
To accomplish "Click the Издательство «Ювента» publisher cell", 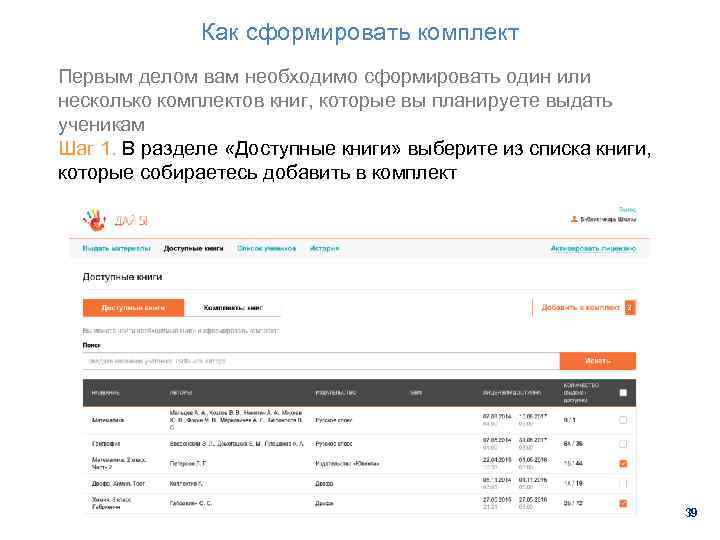I will click(347, 464).
